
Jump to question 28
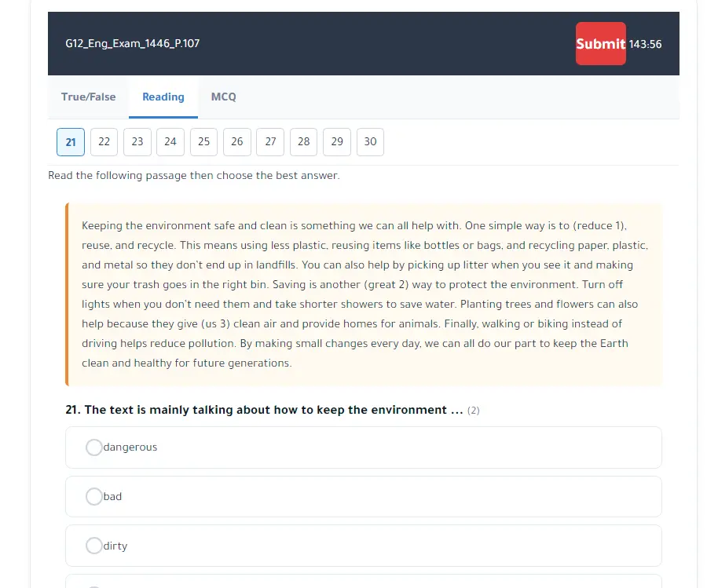pos(304,142)
